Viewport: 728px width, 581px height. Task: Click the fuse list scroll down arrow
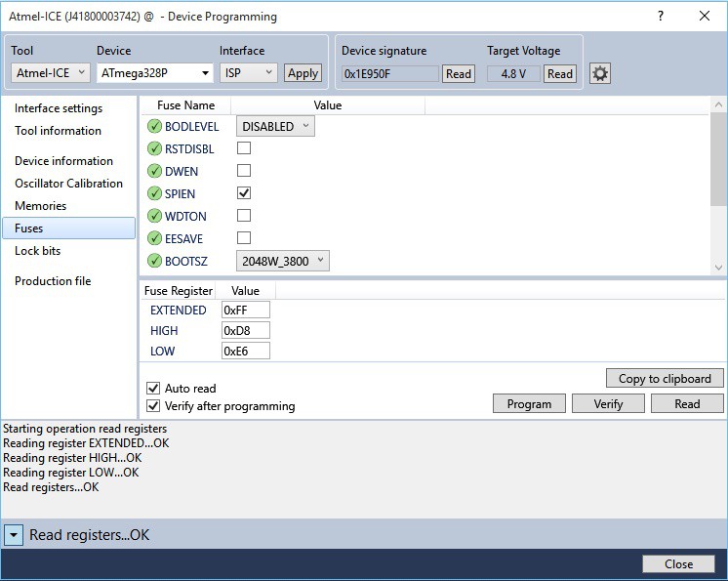click(x=718, y=268)
